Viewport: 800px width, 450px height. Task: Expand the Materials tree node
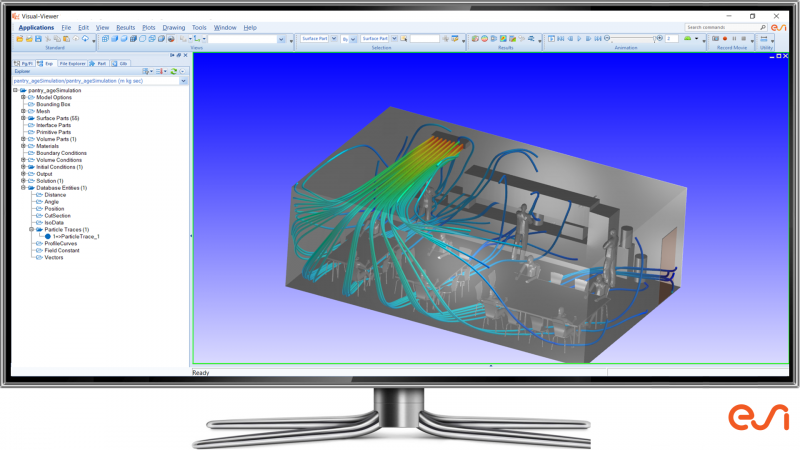(x=23, y=146)
